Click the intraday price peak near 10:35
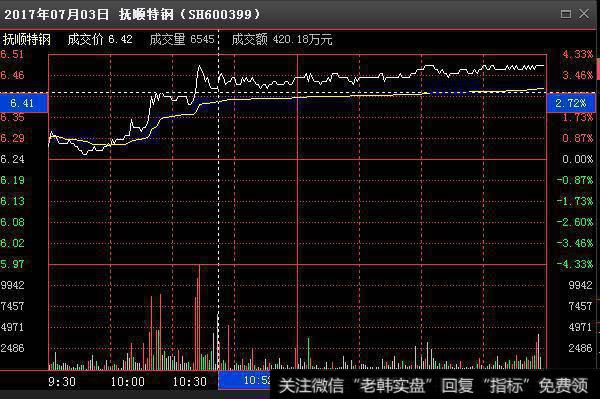This screenshot has width=600, height=399. 199,67
